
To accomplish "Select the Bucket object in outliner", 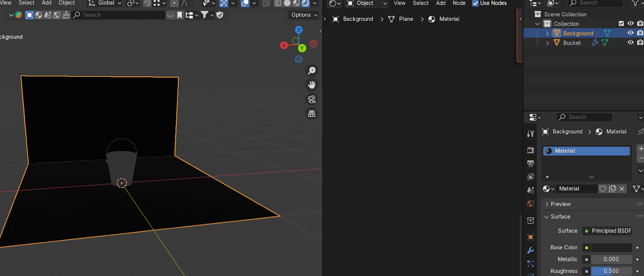I will tap(572, 43).
